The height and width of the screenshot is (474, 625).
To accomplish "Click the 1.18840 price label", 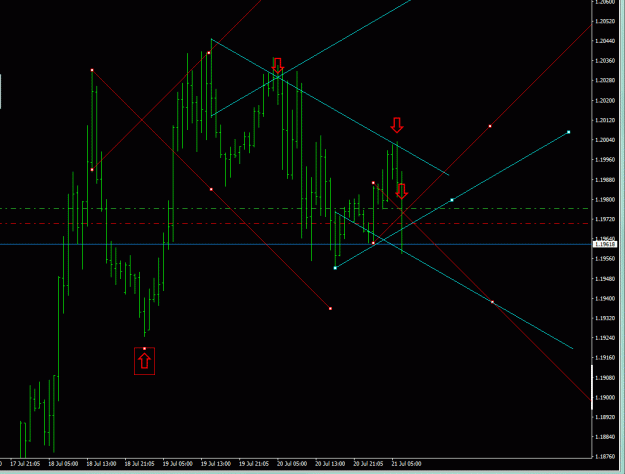I will click(605, 437).
